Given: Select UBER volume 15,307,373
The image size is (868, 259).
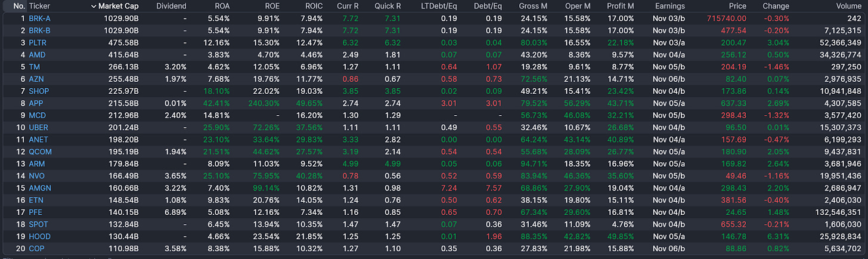Looking at the screenshot, I should tap(841, 128).
